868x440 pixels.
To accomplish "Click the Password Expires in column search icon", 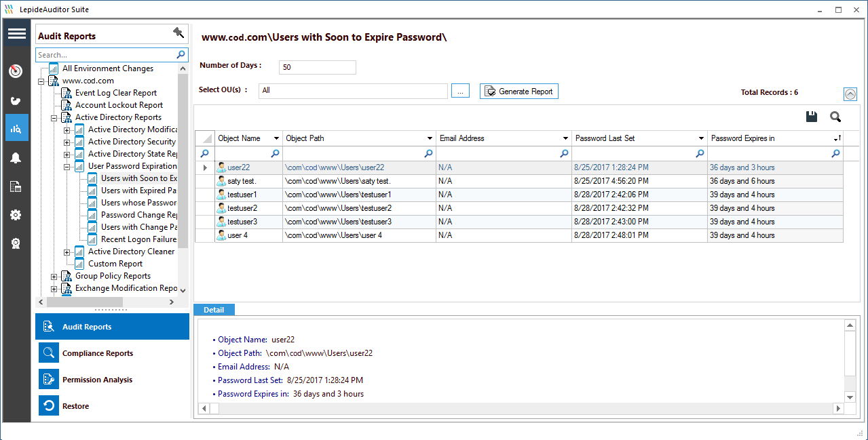I will point(835,154).
